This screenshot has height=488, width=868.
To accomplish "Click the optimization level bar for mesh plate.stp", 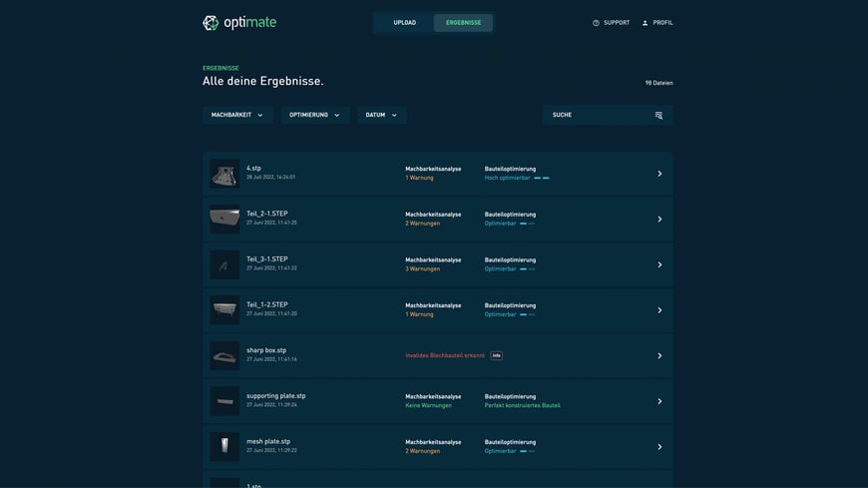I will pyautogui.click(x=528, y=451).
